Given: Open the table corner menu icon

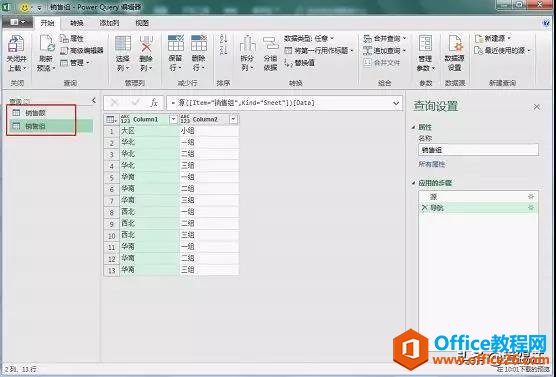Looking at the screenshot, I should click(x=111, y=120).
